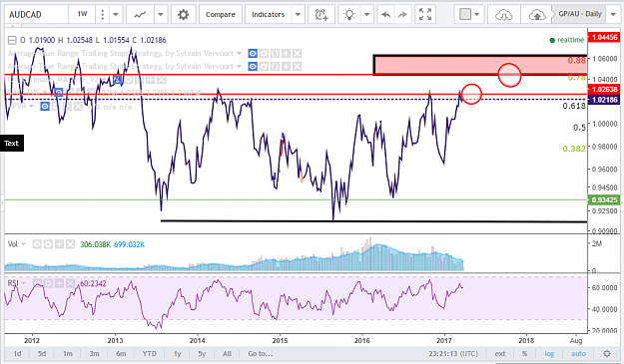The image size is (624, 364).
Task: Open layout square dropdown arrow
Action: click(477, 15)
